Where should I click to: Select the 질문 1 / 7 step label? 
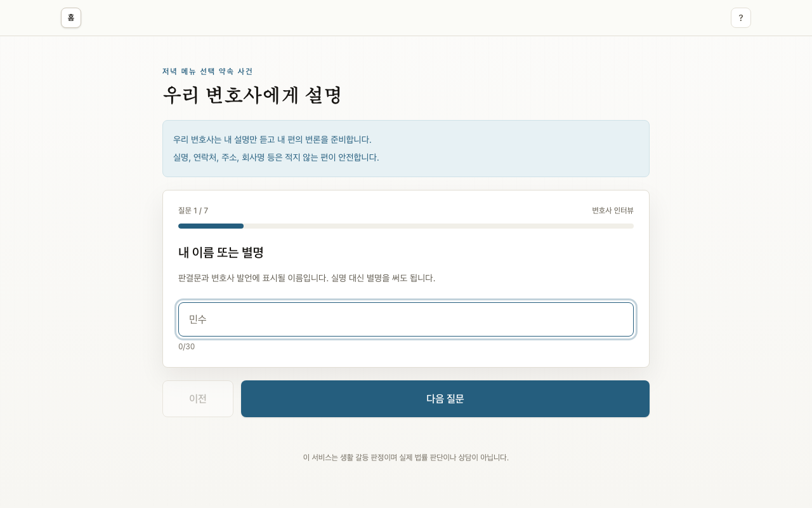tap(193, 211)
